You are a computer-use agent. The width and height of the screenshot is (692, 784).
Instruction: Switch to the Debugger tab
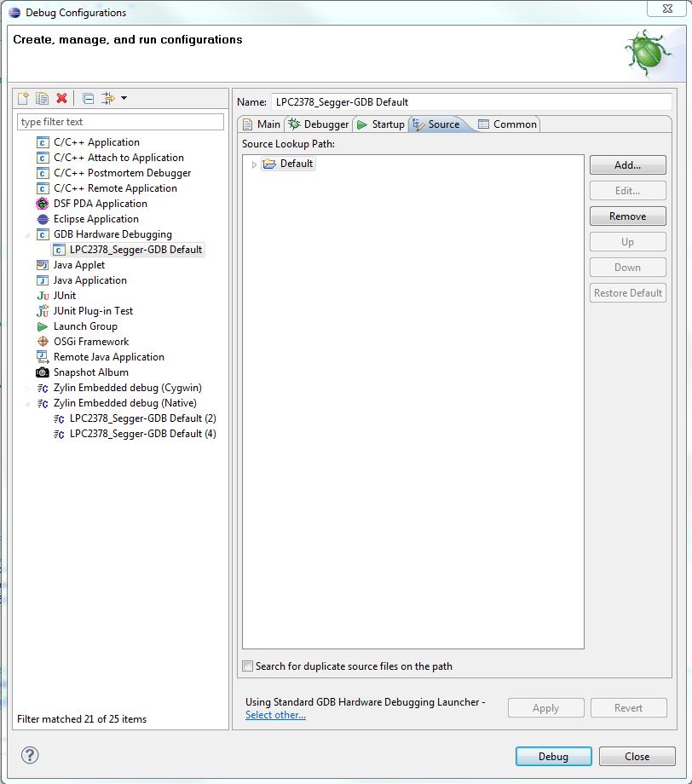click(x=319, y=124)
